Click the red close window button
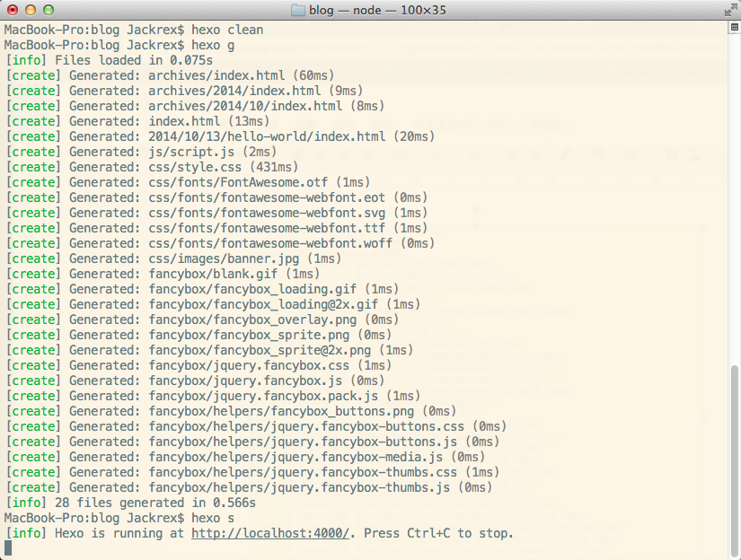741x560 pixels. pyautogui.click(x=13, y=10)
